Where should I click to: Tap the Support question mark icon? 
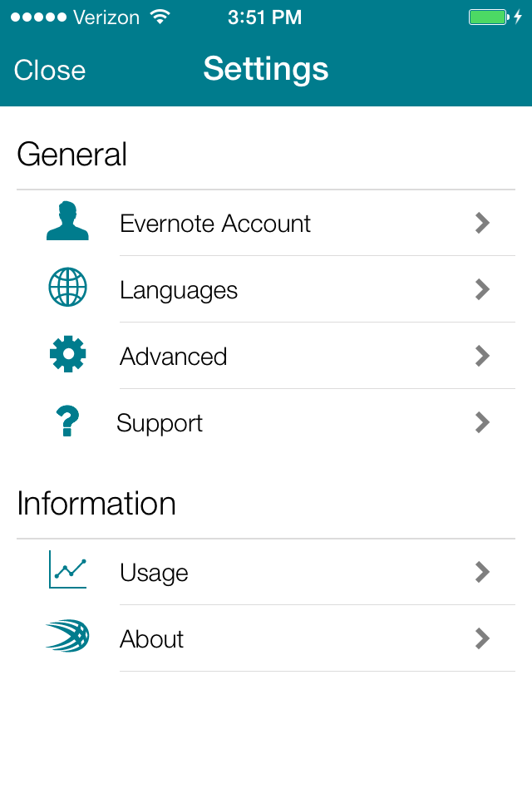pyautogui.click(x=67, y=421)
